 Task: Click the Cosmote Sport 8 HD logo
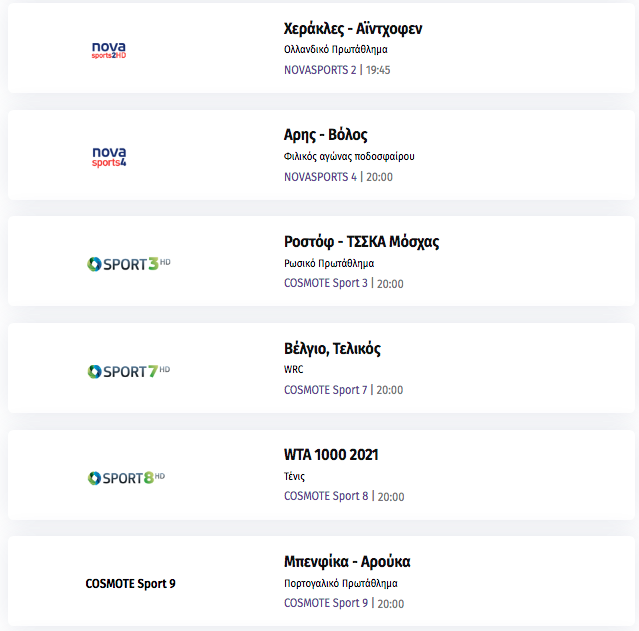(x=126, y=478)
